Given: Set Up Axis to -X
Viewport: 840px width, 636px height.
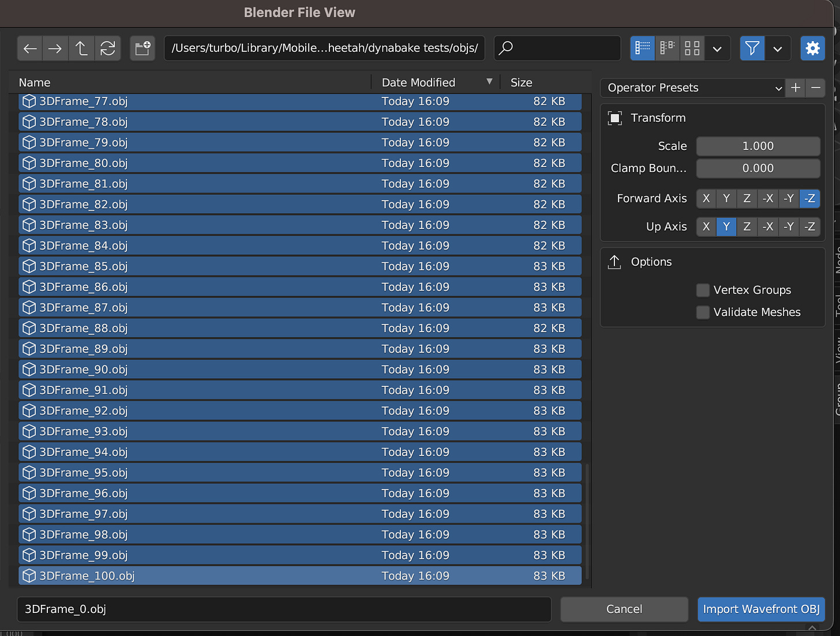Looking at the screenshot, I should tap(768, 227).
